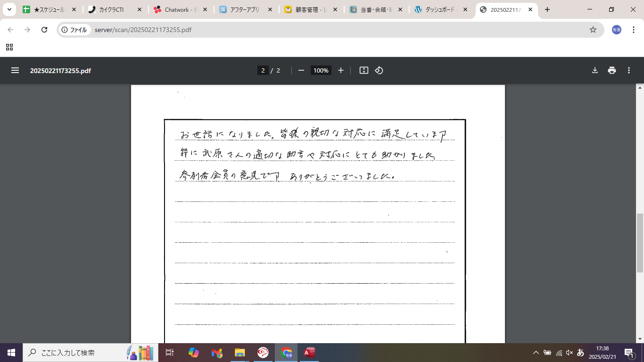644x362 pixels.
Task: Rotate the PDF counterclockwise
Action: (379, 70)
